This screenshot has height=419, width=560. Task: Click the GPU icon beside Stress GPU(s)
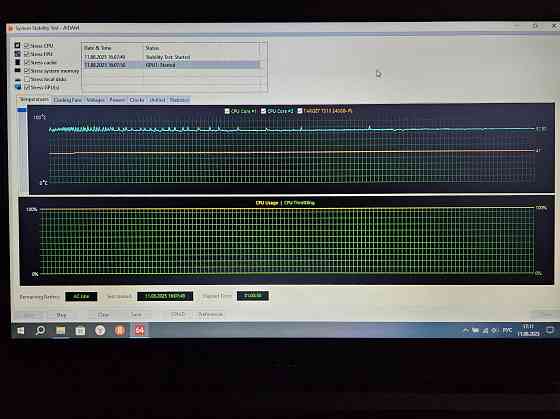(18, 87)
